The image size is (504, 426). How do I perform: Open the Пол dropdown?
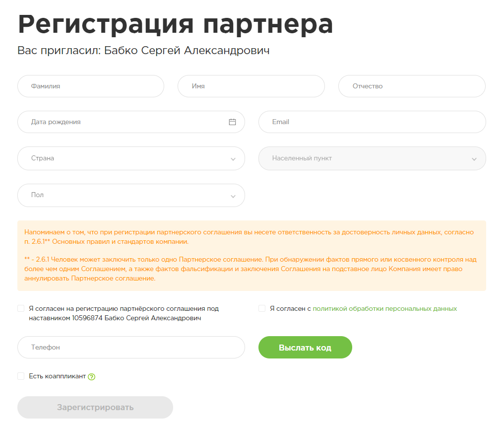(131, 195)
